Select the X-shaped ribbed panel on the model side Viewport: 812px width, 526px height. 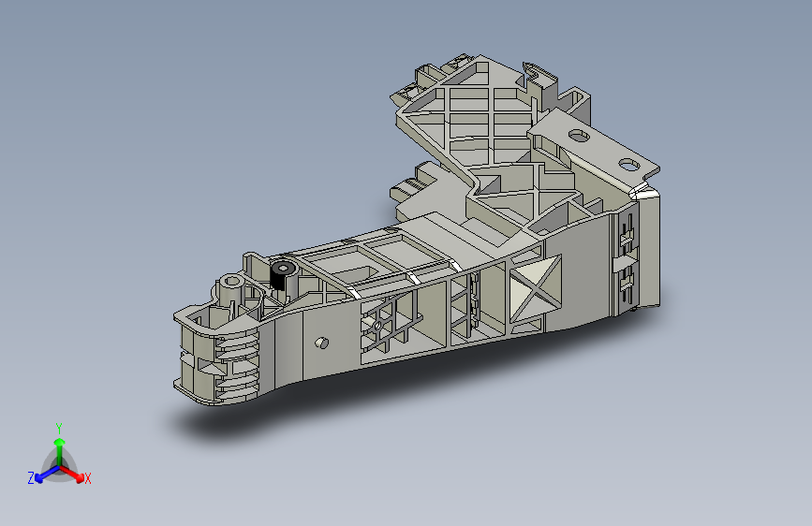[536, 288]
